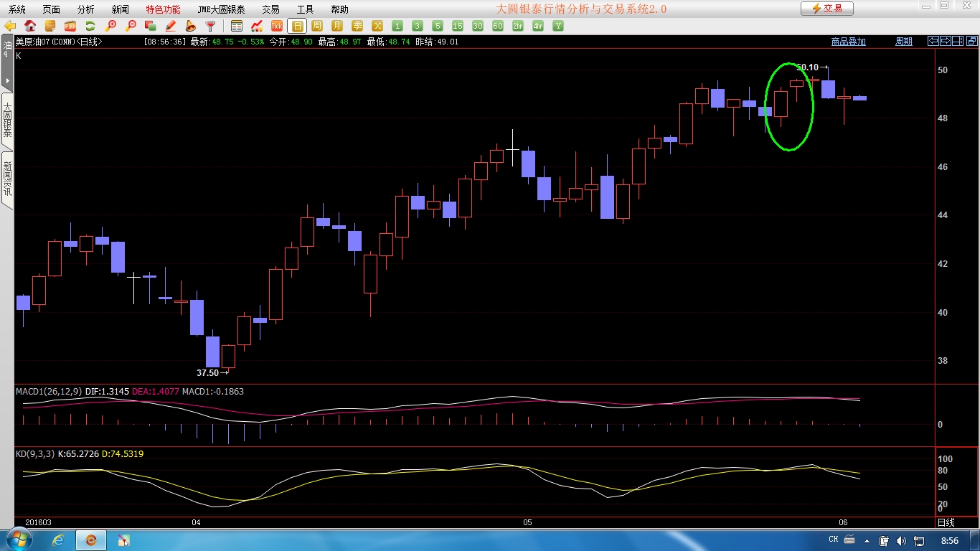Click the 商品叠加 link

point(848,42)
